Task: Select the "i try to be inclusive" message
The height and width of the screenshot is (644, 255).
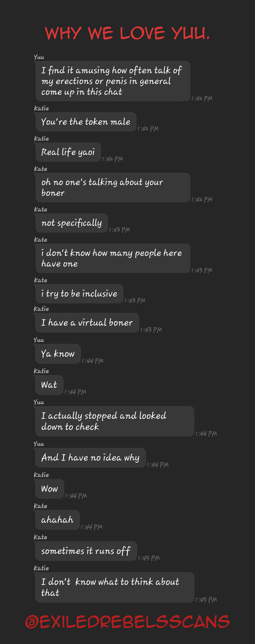Action: (79, 294)
